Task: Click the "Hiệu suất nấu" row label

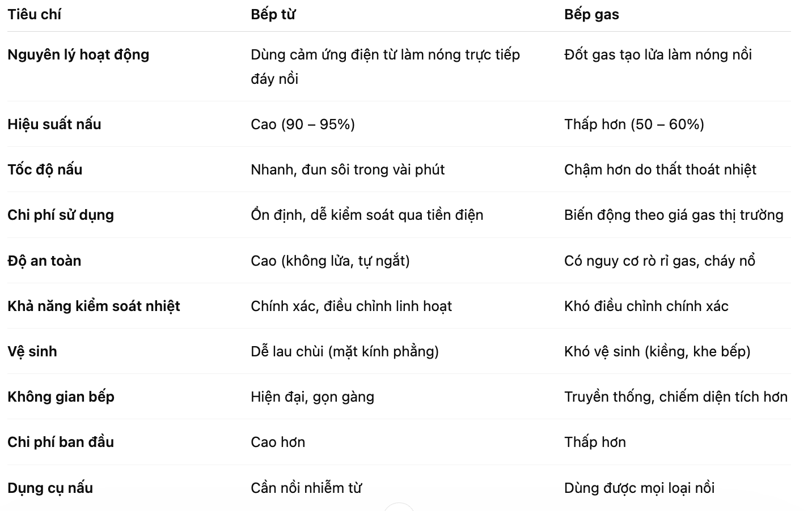Action: (54, 124)
